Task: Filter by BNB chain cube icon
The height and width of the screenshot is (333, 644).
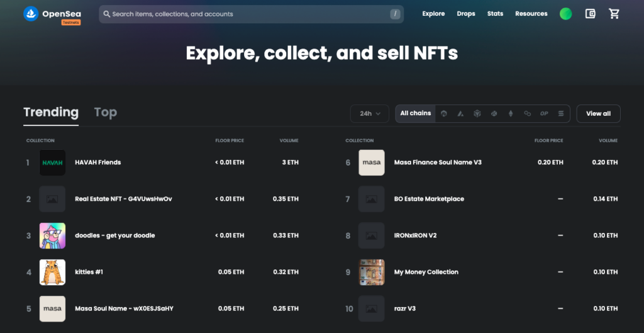Action: tap(477, 113)
